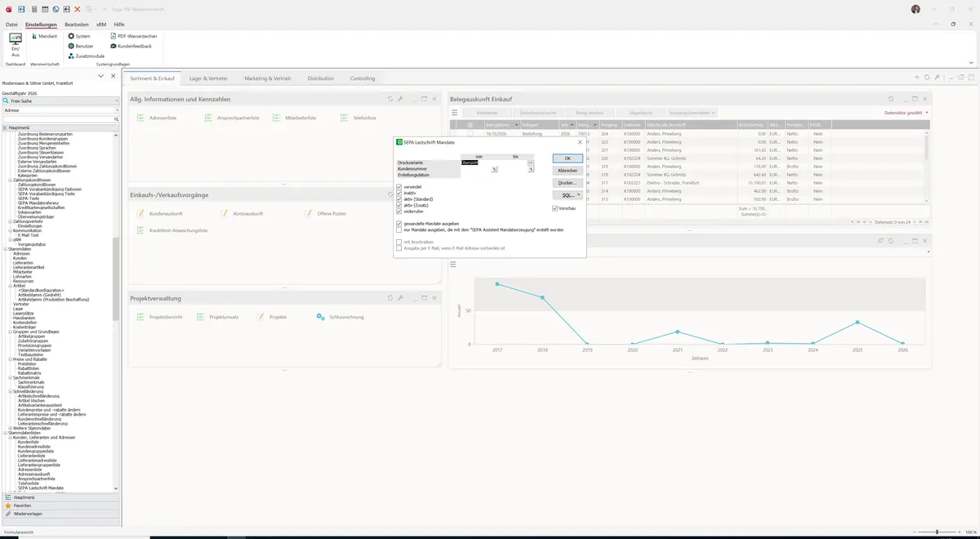Collapse sidebar with the chevron above company name
The width and height of the screenshot is (980, 539).
(100, 76)
